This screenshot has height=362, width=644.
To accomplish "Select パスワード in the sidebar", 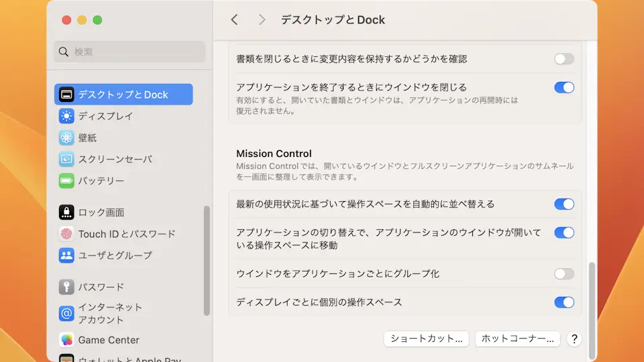I will click(x=101, y=287).
